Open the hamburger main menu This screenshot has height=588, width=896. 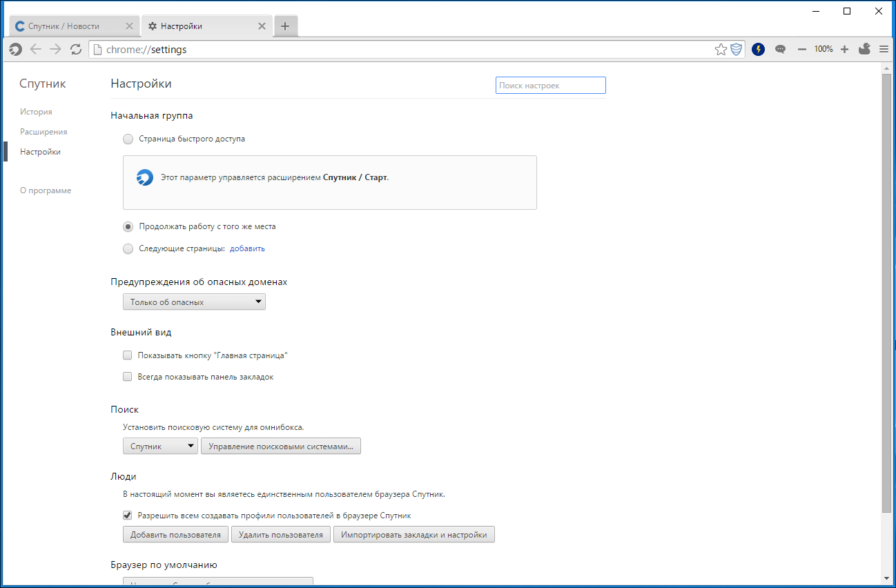(884, 49)
